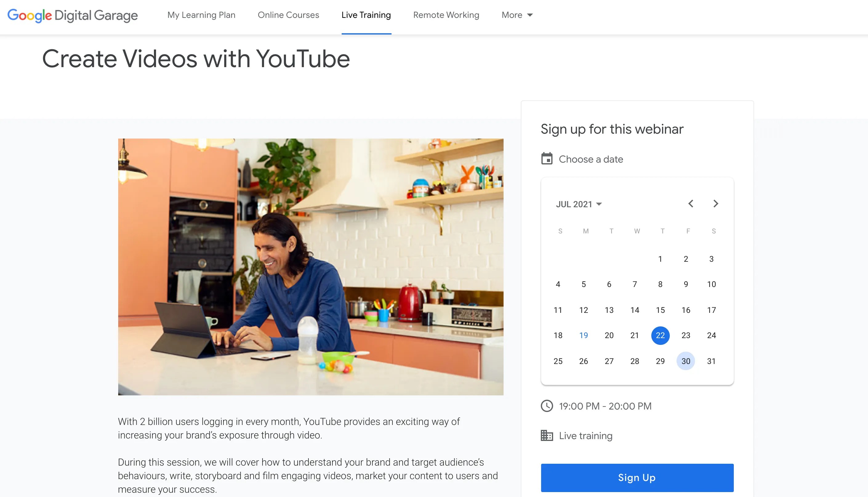Click the active Live Training tab indicator
Screen dimensions: 868x497
[366, 33]
